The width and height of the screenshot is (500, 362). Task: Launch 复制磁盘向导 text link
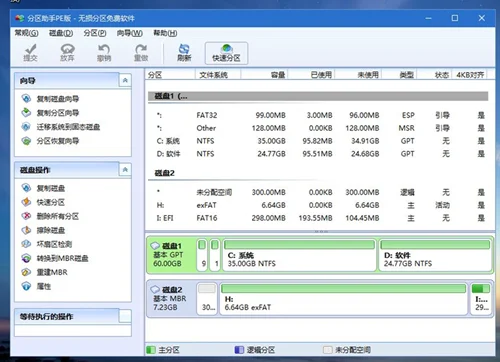click(x=58, y=99)
